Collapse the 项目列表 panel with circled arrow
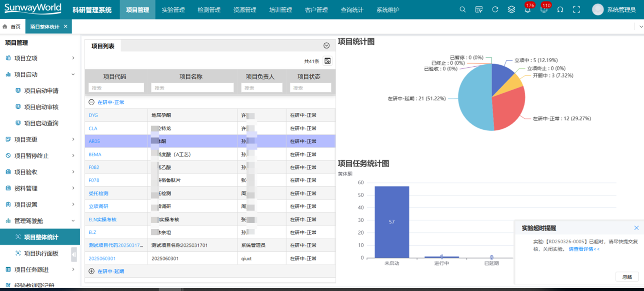 click(x=327, y=46)
